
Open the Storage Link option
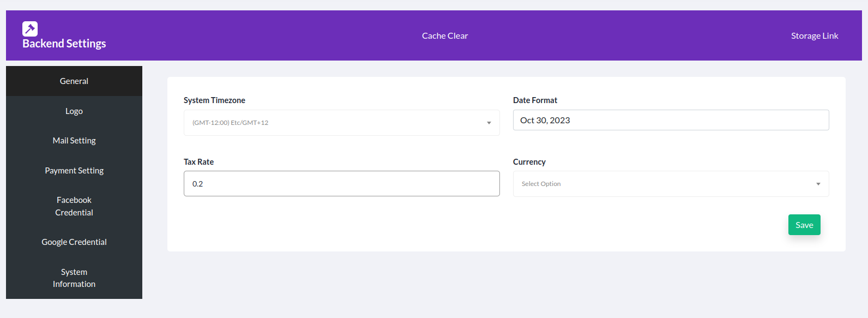(815, 35)
